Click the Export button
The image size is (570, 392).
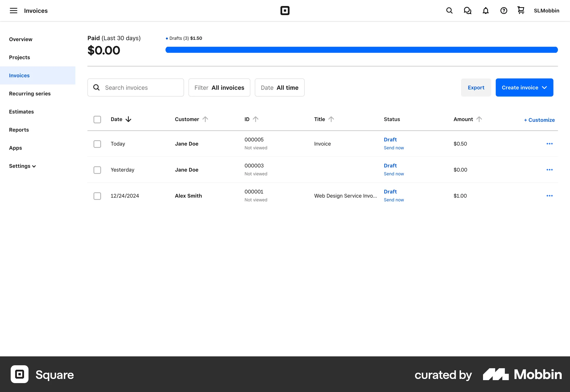coord(476,87)
